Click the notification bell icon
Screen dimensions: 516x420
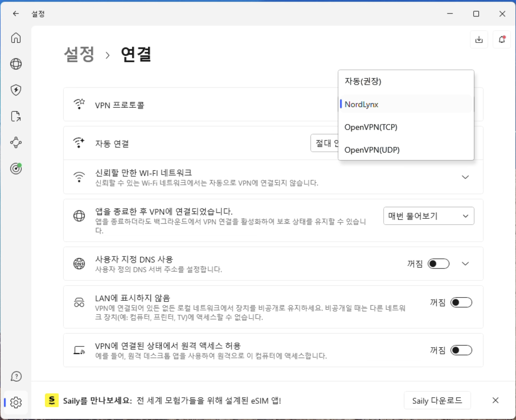coord(502,40)
